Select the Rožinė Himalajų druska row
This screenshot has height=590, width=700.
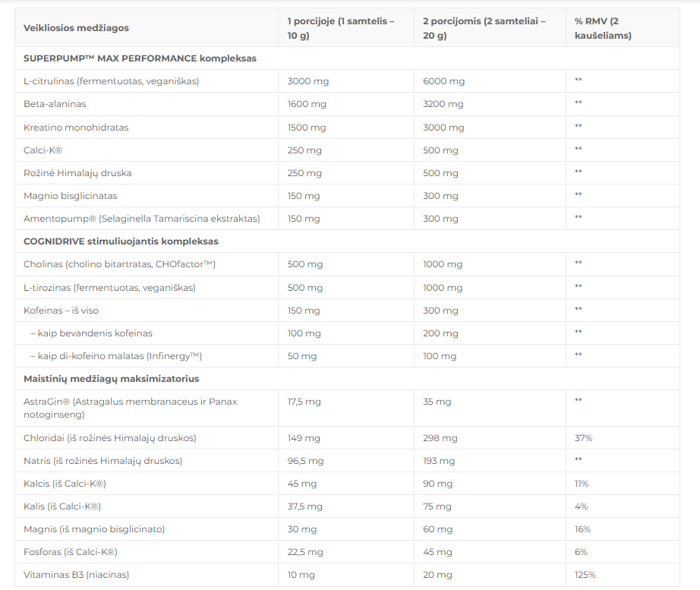tap(77, 172)
